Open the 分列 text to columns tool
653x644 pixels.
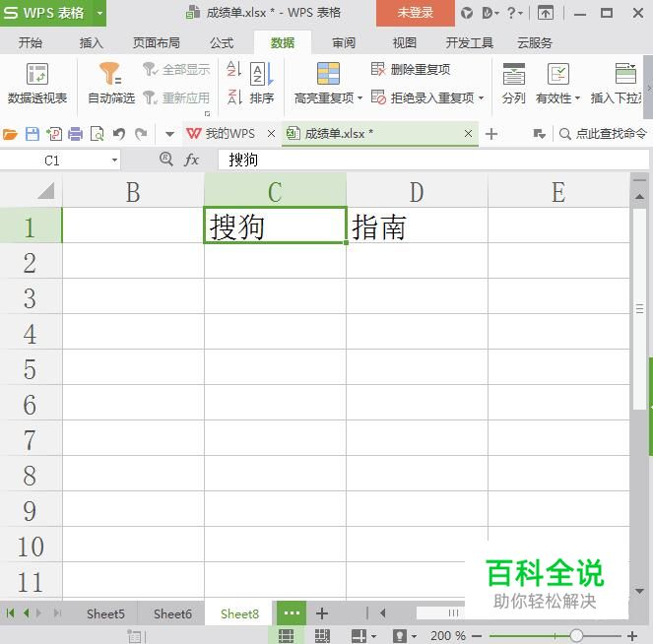[513, 84]
